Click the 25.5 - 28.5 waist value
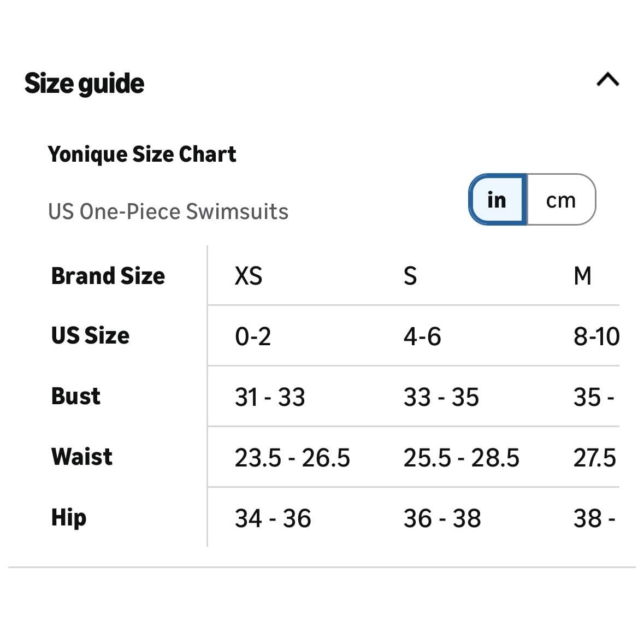The image size is (644, 644). (x=461, y=458)
